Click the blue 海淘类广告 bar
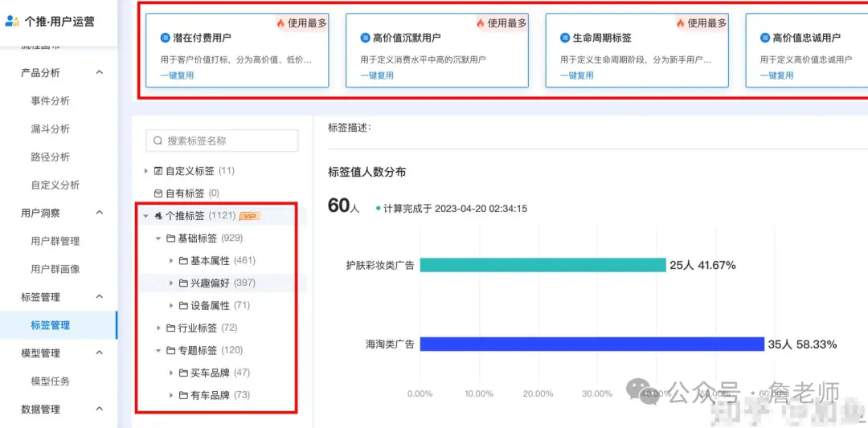 tap(591, 344)
